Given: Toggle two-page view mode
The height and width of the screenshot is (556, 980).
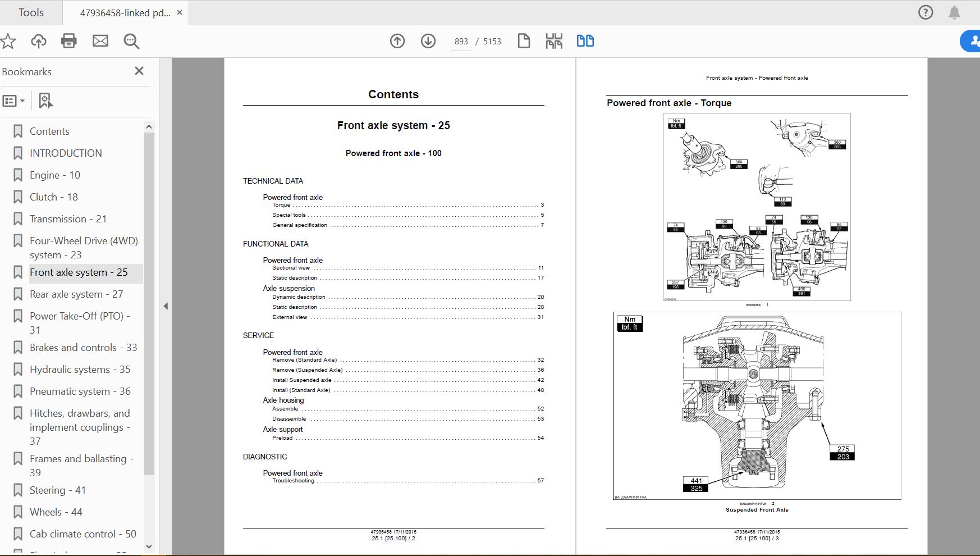Looking at the screenshot, I should click(x=585, y=41).
